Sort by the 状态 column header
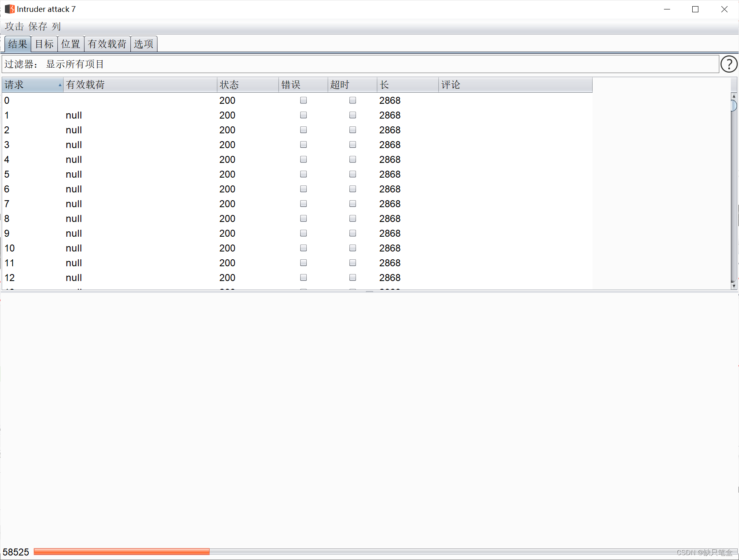The width and height of the screenshot is (739, 560). pos(248,85)
